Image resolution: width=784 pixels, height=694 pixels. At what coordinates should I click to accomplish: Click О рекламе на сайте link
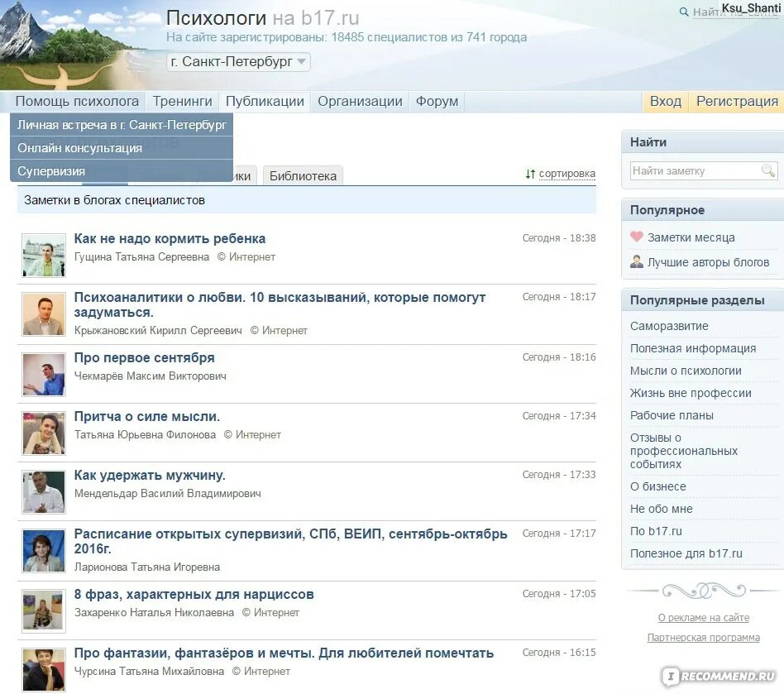click(x=704, y=618)
